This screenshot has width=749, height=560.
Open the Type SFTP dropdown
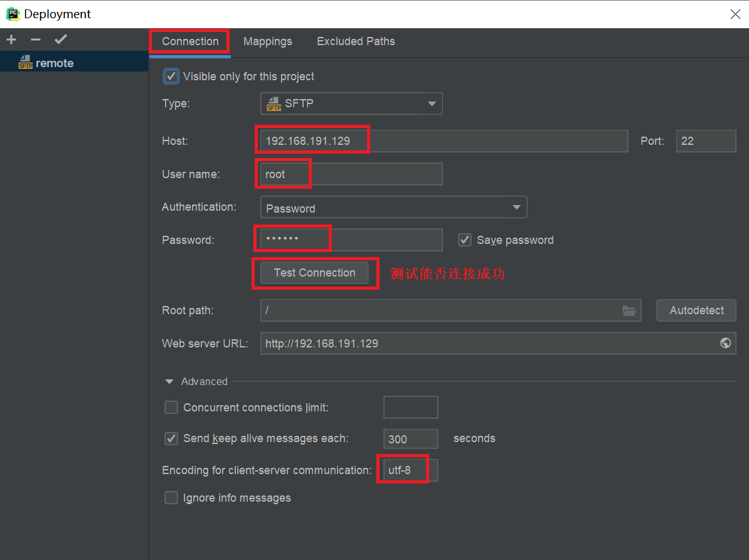351,103
